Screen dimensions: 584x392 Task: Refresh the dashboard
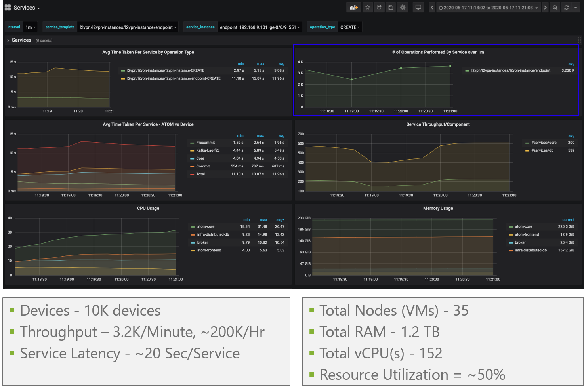coord(567,8)
